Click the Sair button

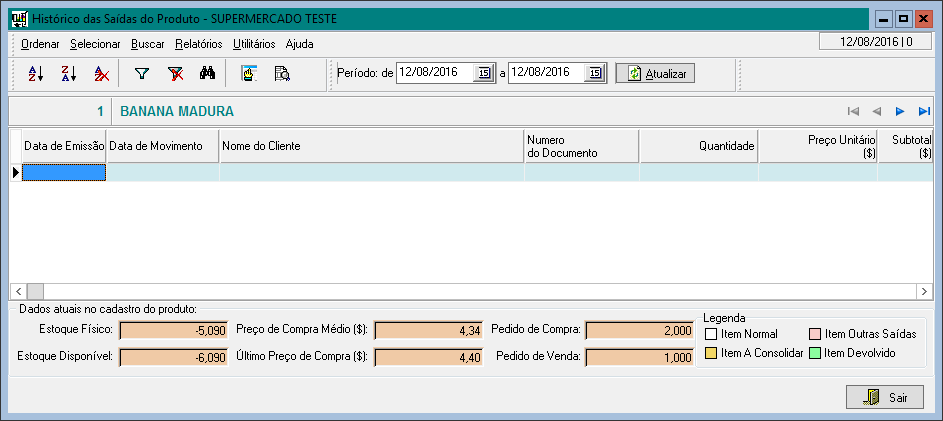(x=884, y=397)
